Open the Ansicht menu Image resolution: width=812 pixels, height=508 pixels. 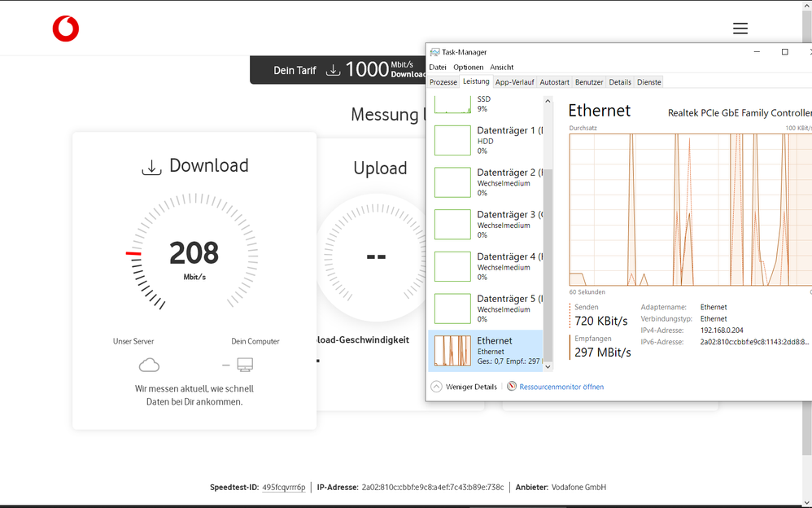(x=502, y=67)
